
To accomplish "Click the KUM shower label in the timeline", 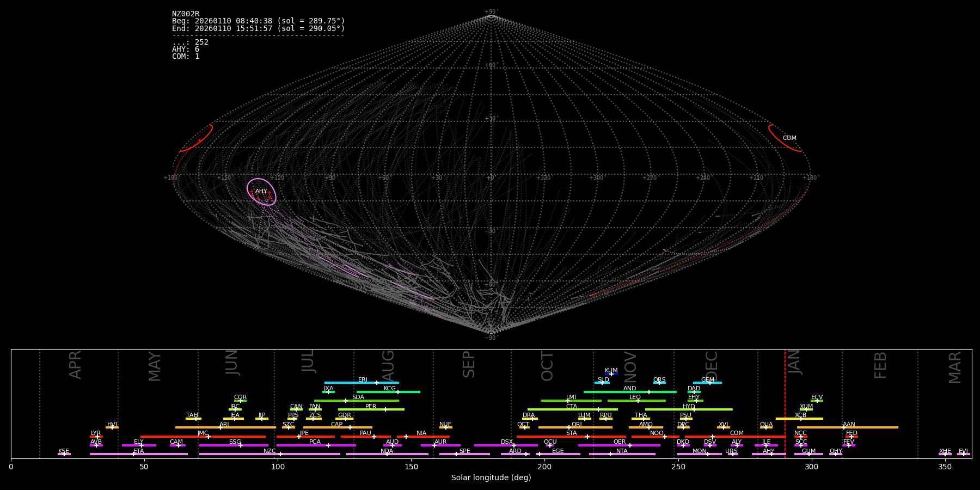I will point(611,371).
